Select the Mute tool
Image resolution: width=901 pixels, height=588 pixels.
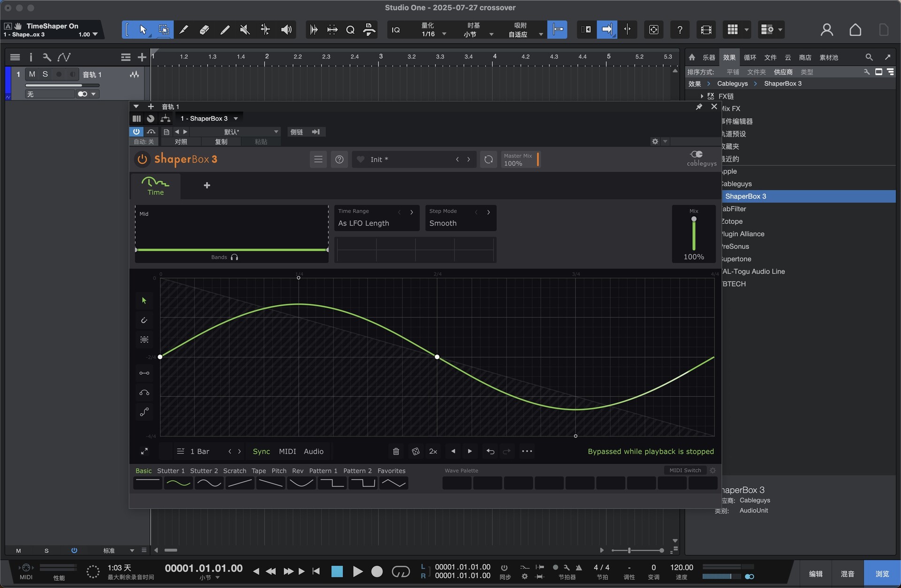coord(244,30)
